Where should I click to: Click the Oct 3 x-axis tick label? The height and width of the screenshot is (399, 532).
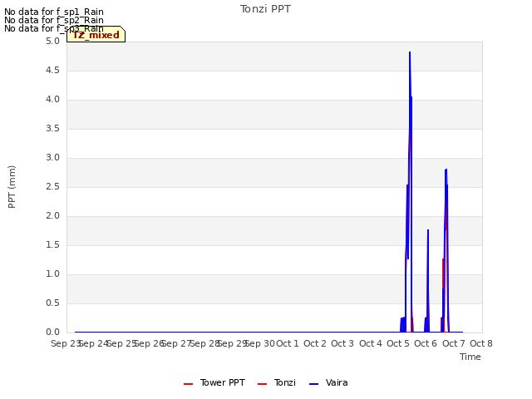coord(342,343)
